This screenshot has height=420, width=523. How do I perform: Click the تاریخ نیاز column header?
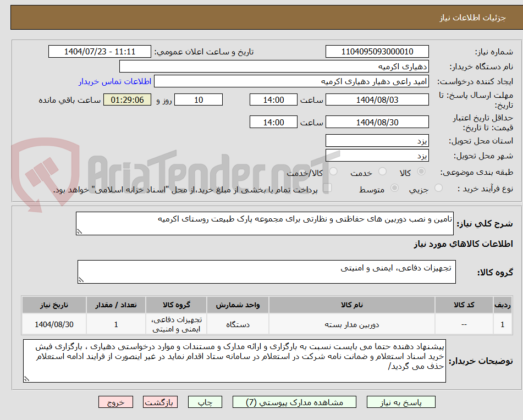[54, 305]
